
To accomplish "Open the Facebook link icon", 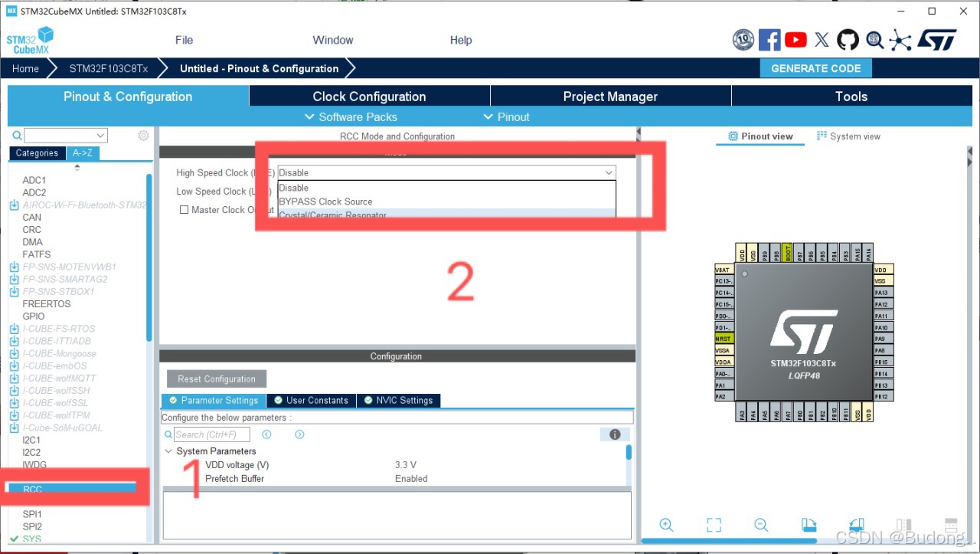I will point(769,40).
